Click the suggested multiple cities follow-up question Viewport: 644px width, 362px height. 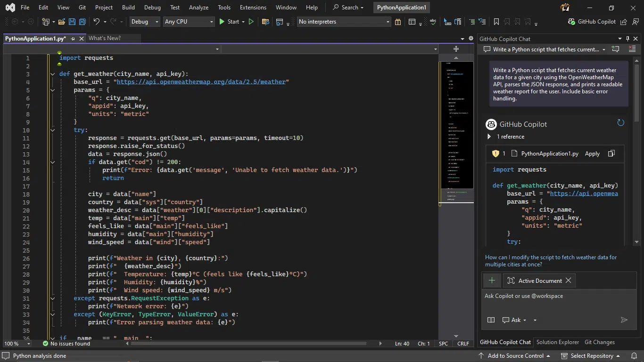tap(551, 261)
